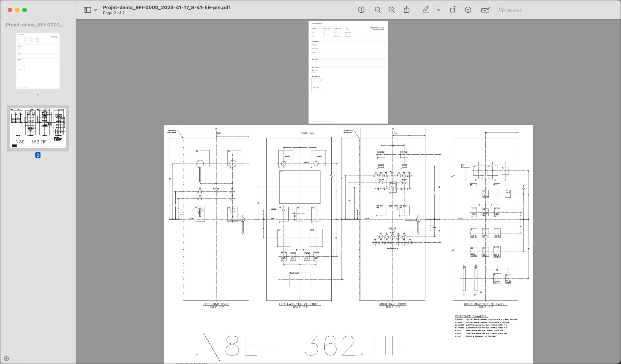Zoom out using the magnifier minus icon
The height and width of the screenshot is (364, 621).
[x=378, y=10]
